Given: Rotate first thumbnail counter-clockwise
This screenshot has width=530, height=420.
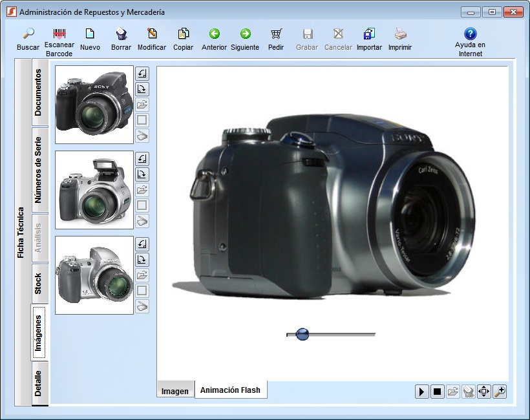Looking at the screenshot, I should coord(142,73).
